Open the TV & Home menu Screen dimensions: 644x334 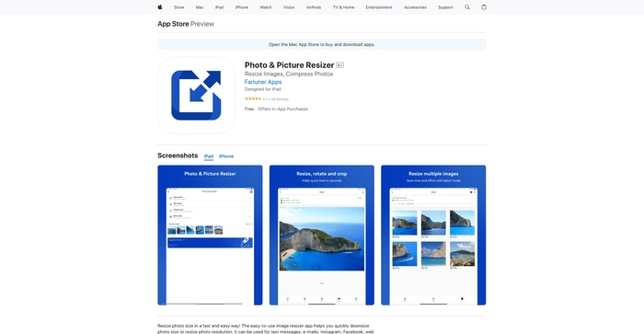(x=343, y=7)
